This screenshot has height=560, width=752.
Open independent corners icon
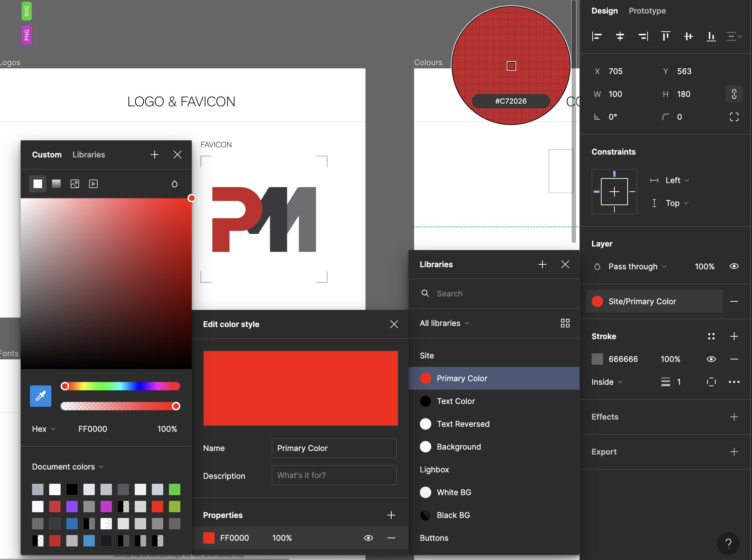point(734,117)
